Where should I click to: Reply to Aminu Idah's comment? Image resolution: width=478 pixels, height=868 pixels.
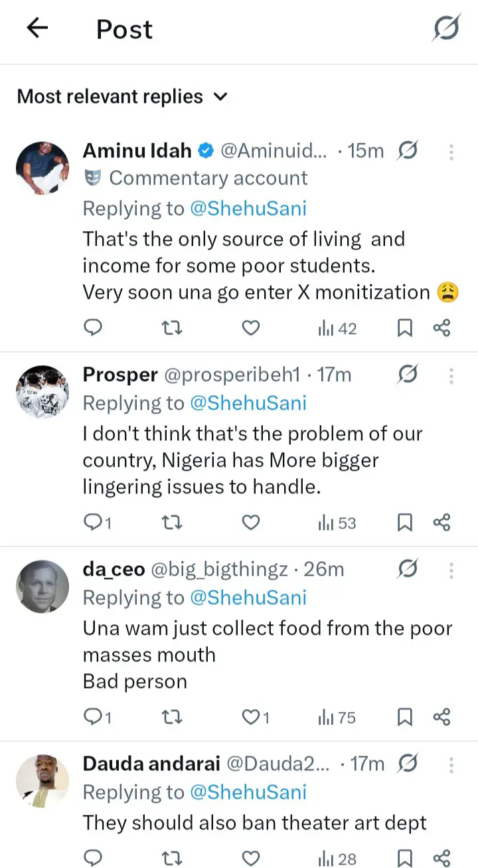tap(94, 328)
